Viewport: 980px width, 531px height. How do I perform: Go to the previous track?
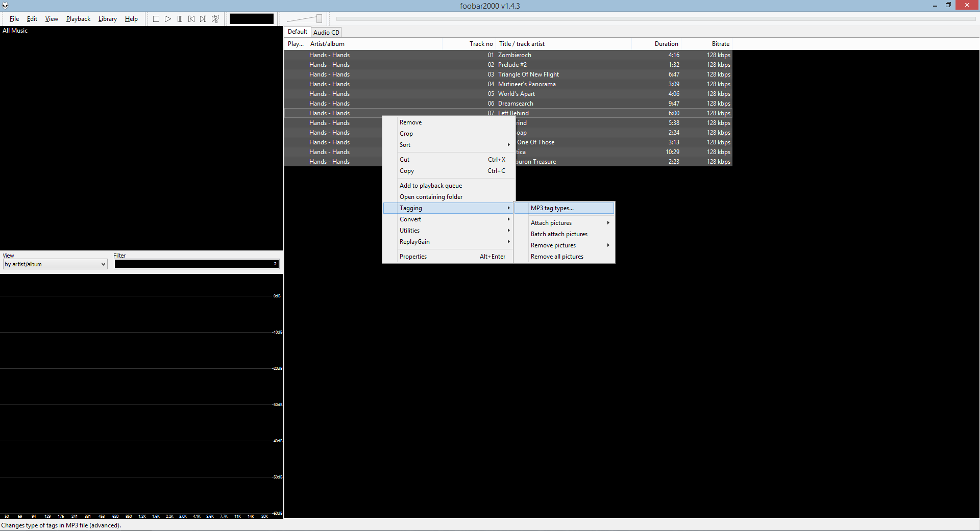pyautogui.click(x=191, y=19)
